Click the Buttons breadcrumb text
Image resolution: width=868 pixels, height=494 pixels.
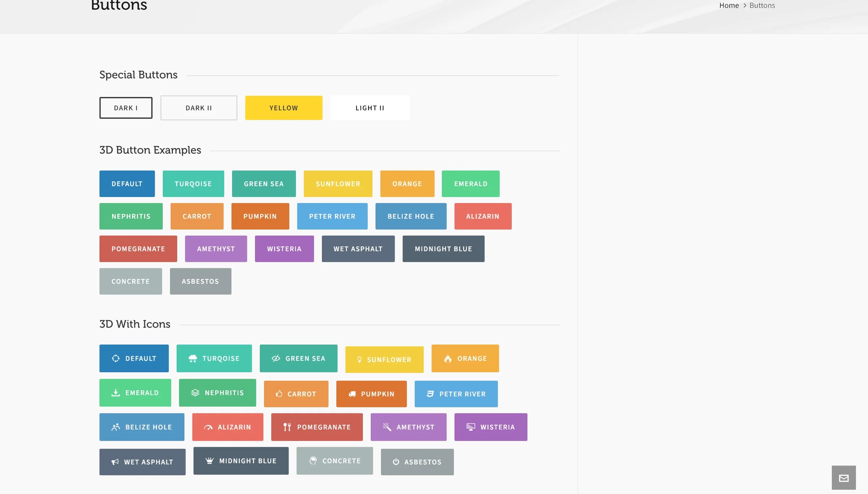(762, 5)
